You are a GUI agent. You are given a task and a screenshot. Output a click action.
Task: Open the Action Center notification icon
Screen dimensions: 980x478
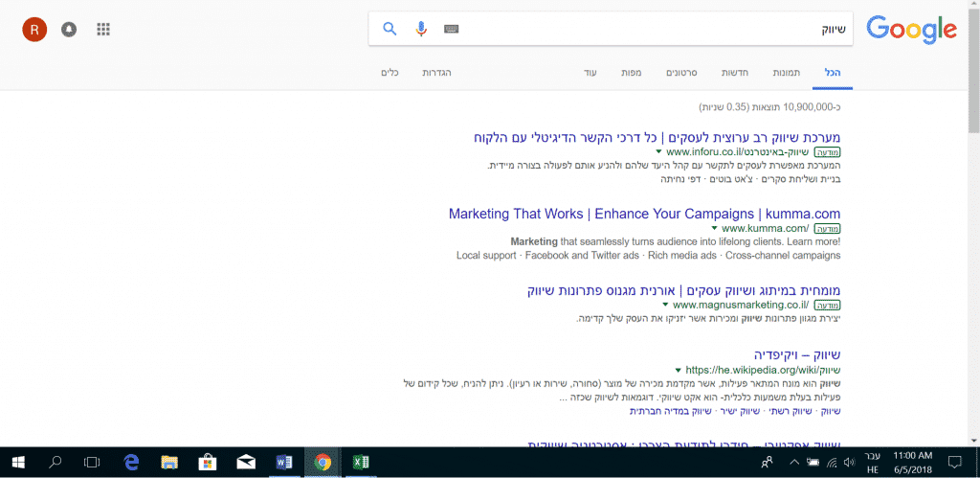[x=954, y=463]
